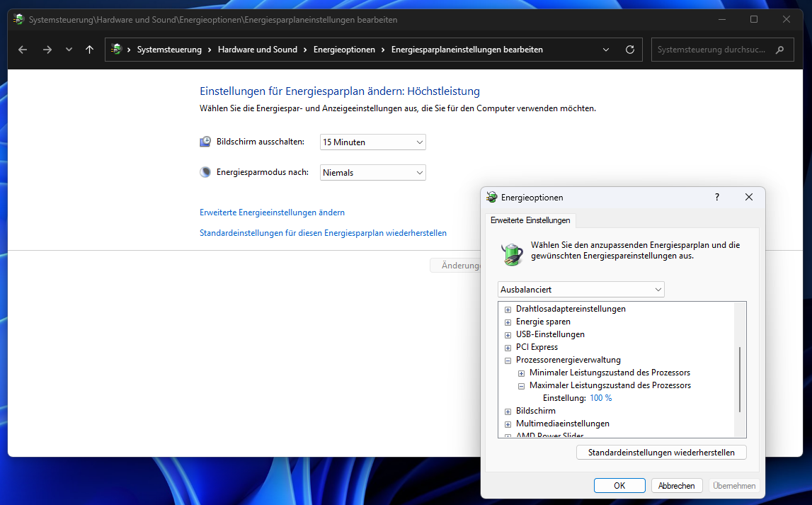Click the large battery plug icon in dialog
The image size is (812, 505).
tap(512, 254)
